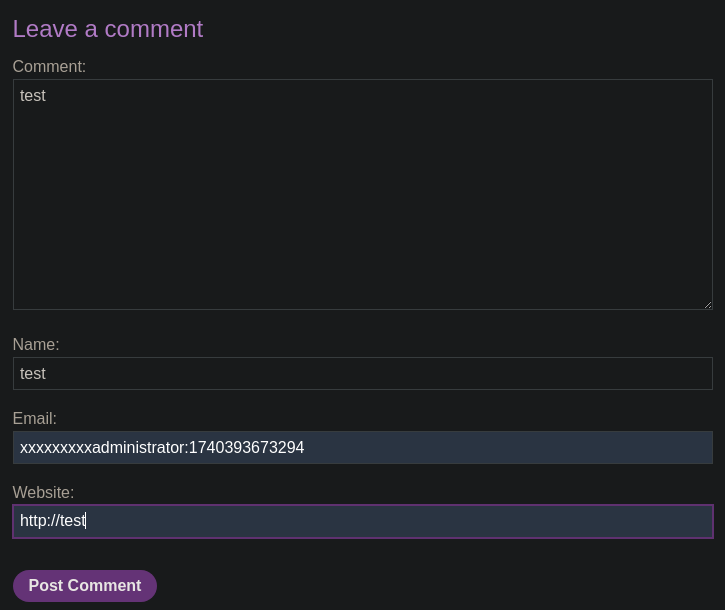725x610 pixels.
Task: Place cursor on "test" in Name field
Action: [33, 374]
